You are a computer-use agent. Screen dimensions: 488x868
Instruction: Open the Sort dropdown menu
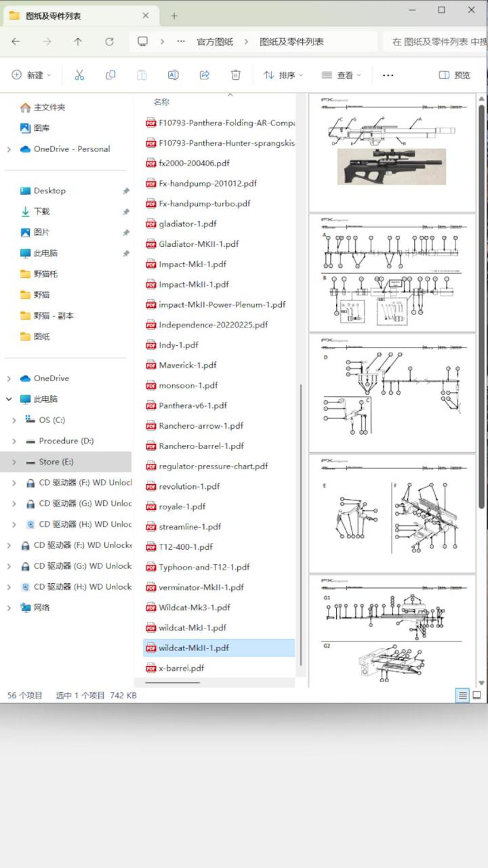283,75
